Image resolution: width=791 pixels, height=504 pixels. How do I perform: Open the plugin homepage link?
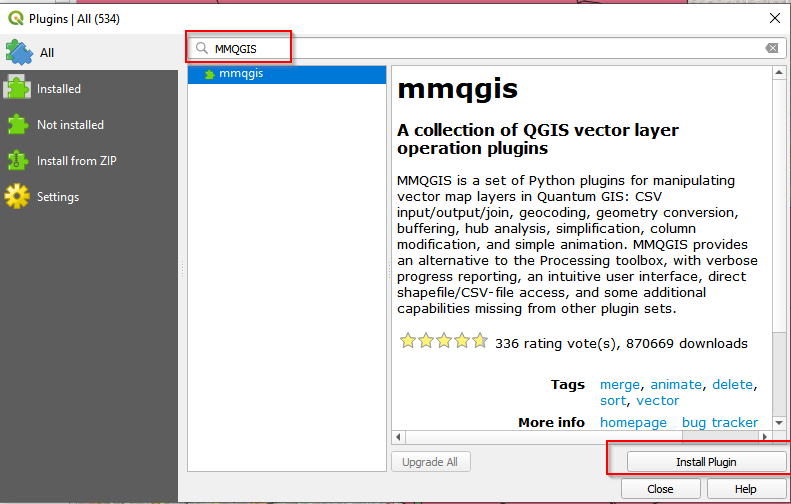coord(633,423)
